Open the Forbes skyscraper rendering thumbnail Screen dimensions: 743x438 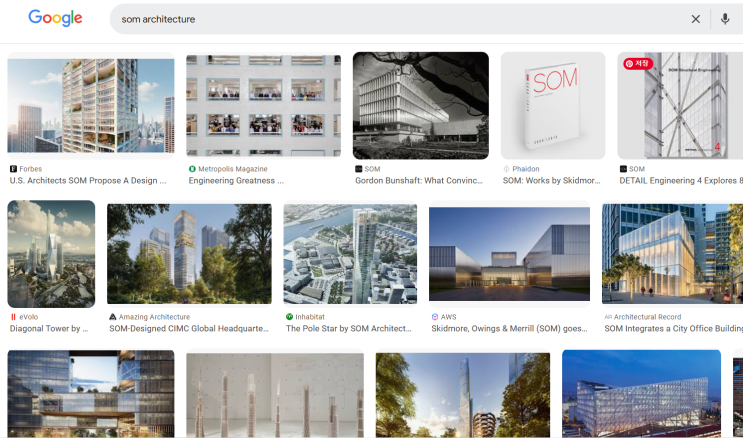click(91, 106)
